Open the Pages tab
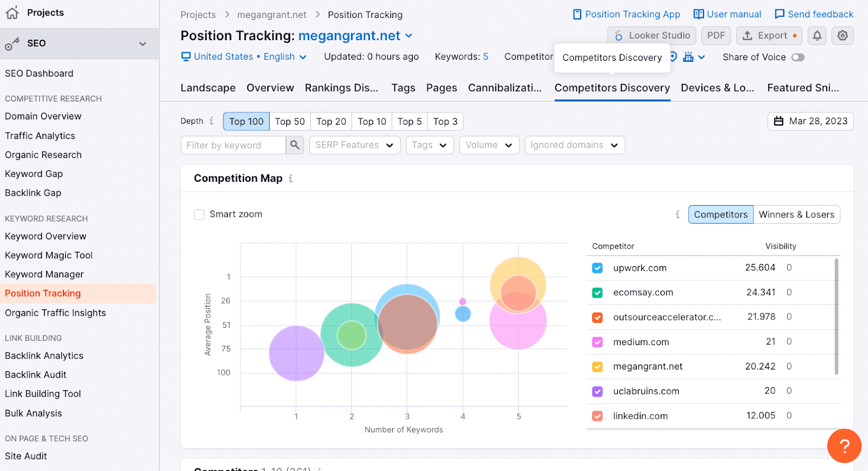The height and width of the screenshot is (471, 868). 442,88
